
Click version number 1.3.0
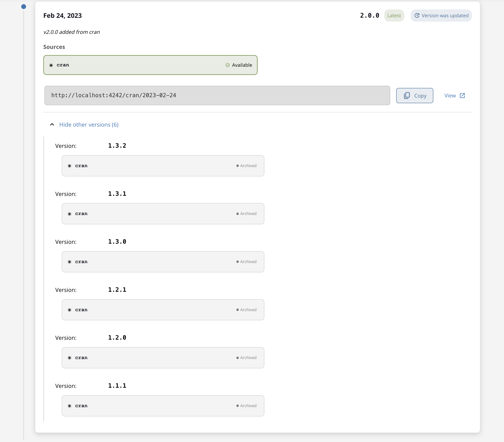coord(117,242)
